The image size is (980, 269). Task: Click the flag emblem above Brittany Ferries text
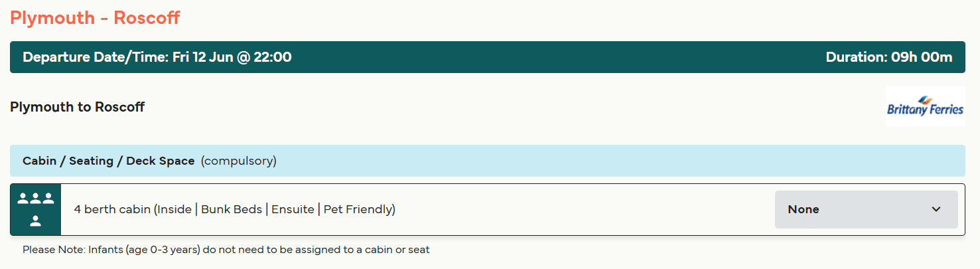click(925, 100)
